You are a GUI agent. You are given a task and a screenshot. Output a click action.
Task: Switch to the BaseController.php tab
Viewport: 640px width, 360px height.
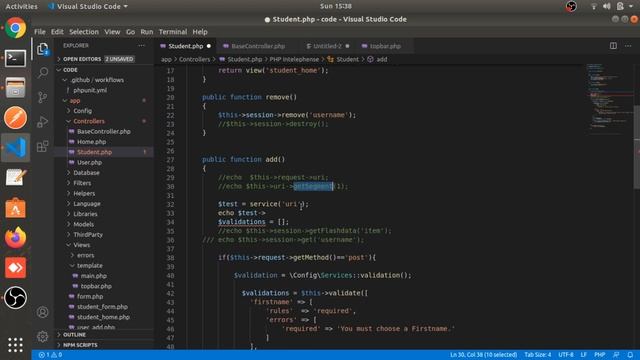(258, 46)
